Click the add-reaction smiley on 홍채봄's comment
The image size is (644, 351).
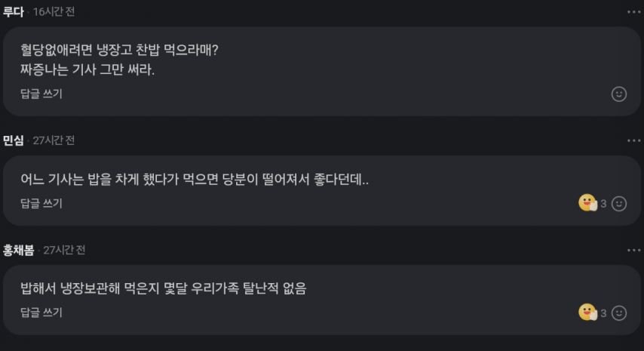(618, 313)
